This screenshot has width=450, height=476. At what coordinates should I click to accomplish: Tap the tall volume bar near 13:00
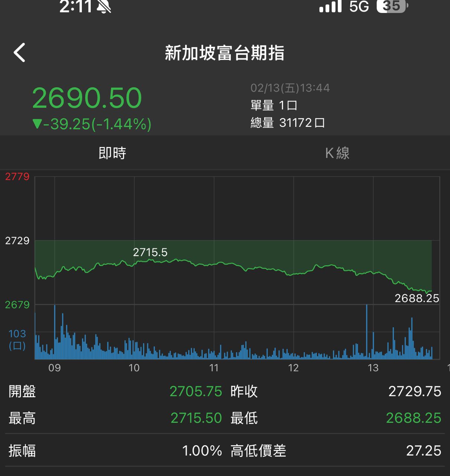click(367, 331)
